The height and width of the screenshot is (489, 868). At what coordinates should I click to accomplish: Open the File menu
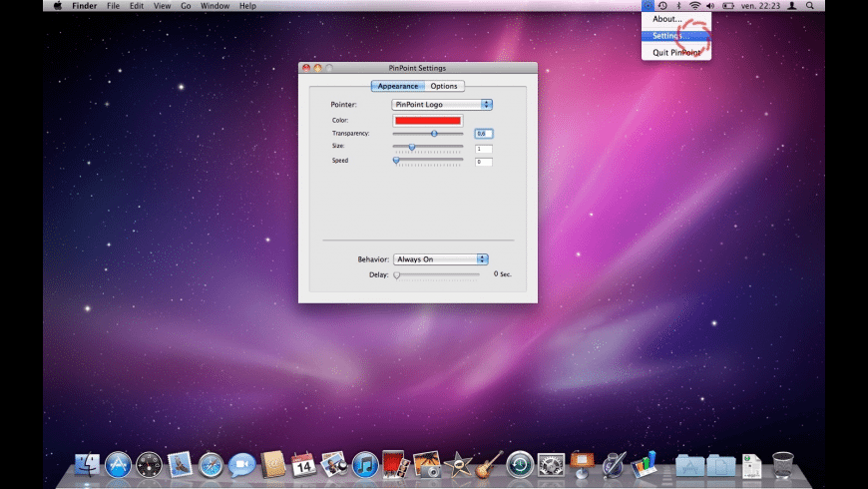point(113,6)
